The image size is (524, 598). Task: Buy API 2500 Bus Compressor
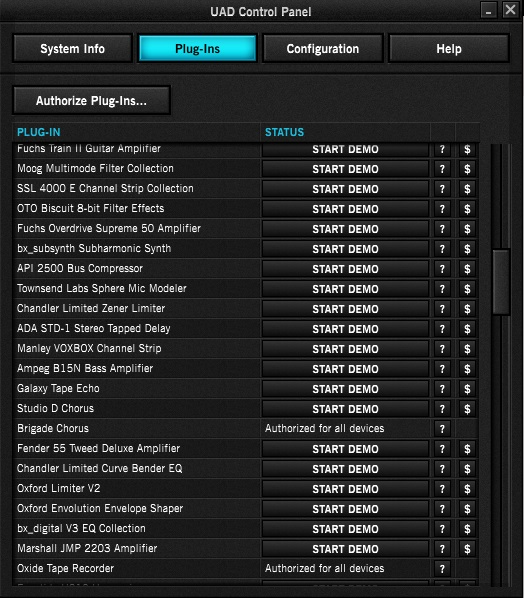(467, 269)
